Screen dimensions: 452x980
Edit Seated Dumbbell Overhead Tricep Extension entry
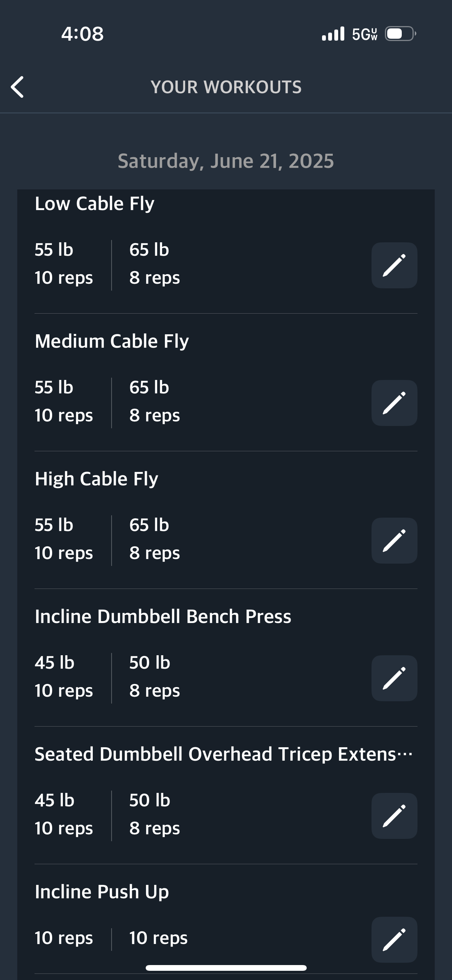coord(394,816)
